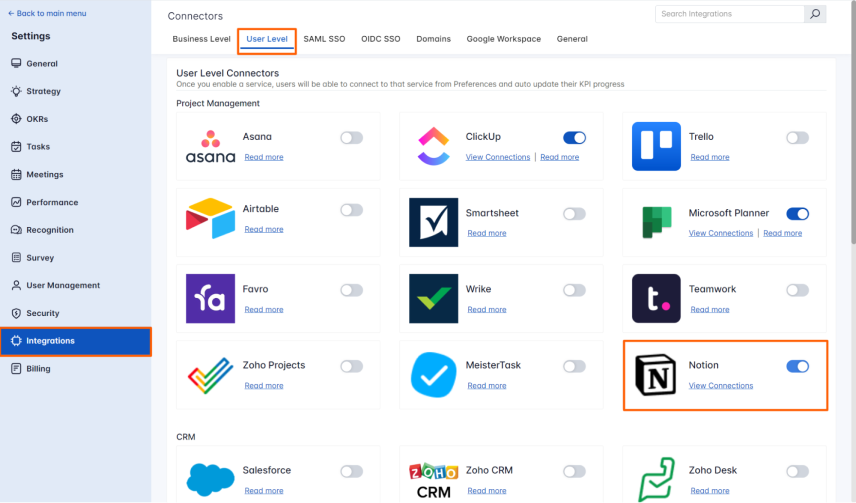Enable the Favro connector toggle

point(352,290)
